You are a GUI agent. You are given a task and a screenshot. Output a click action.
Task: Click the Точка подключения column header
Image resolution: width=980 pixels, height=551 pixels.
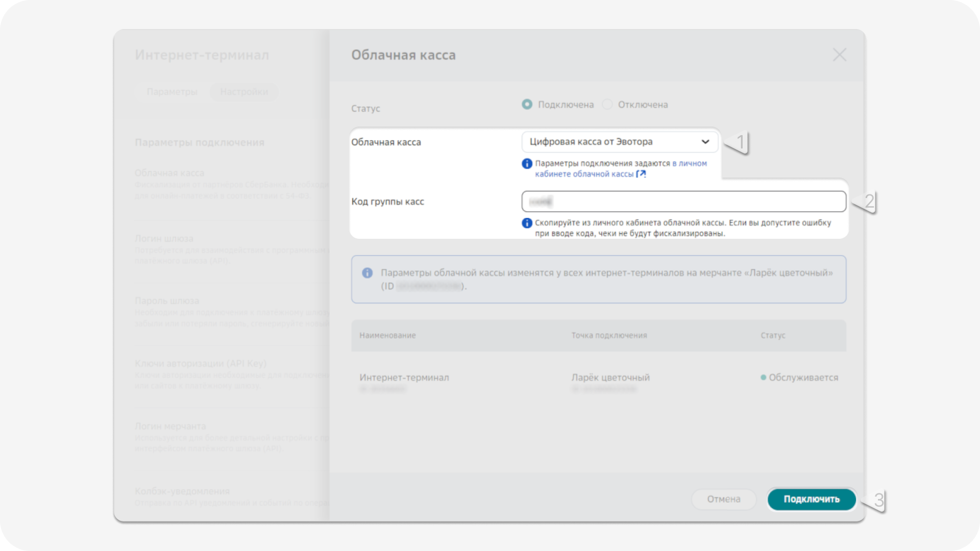pyautogui.click(x=609, y=335)
